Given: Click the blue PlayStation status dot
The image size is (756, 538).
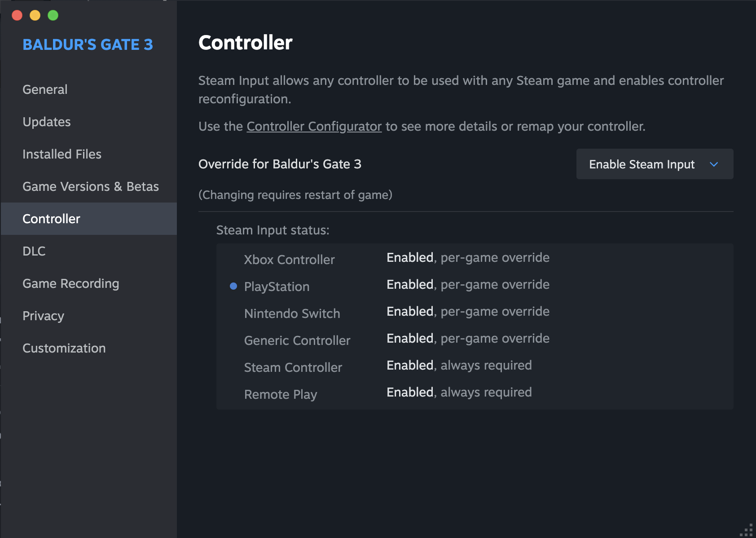Looking at the screenshot, I should pyautogui.click(x=233, y=286).
